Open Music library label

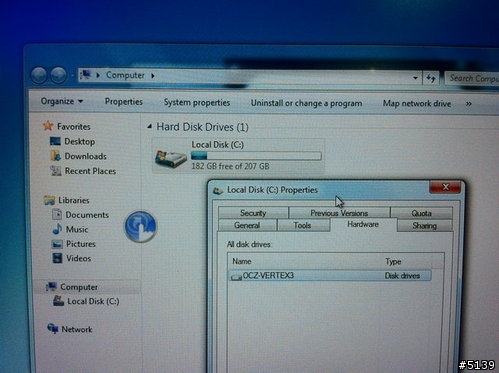[77, 229]
